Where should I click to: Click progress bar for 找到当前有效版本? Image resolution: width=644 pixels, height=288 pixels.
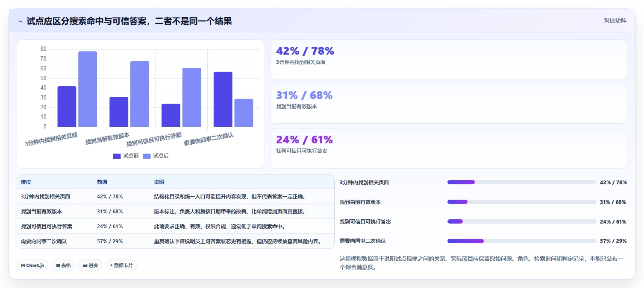[x=522, y=202]
